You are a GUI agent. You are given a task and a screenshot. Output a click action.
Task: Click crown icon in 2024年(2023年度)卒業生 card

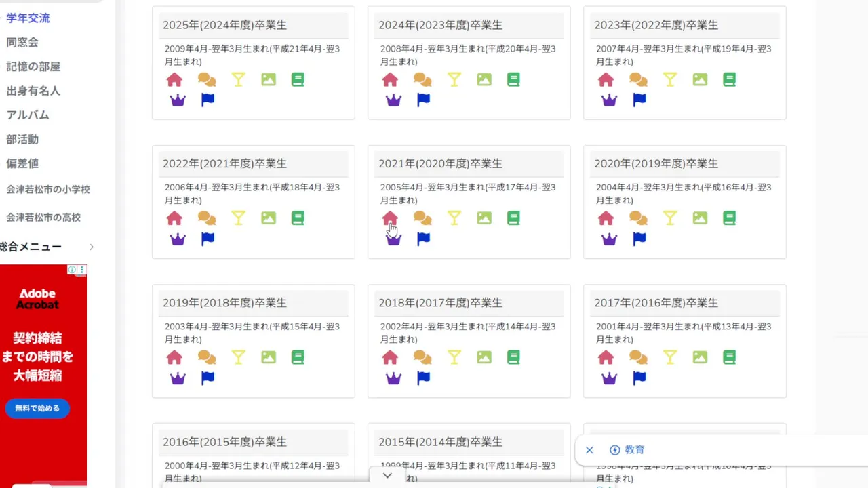pyautogui.click(x=393, y=100)
